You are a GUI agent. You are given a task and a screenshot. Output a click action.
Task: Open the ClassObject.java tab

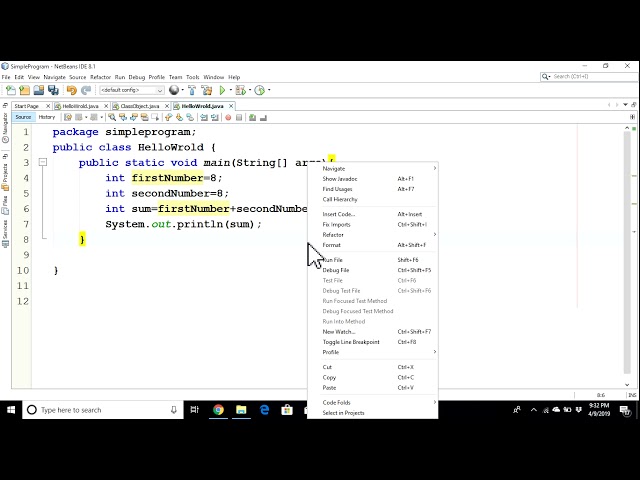[140, 106]
